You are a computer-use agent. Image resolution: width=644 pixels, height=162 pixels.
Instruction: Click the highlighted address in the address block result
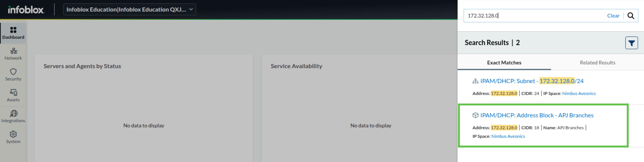(x=504, y=128)
